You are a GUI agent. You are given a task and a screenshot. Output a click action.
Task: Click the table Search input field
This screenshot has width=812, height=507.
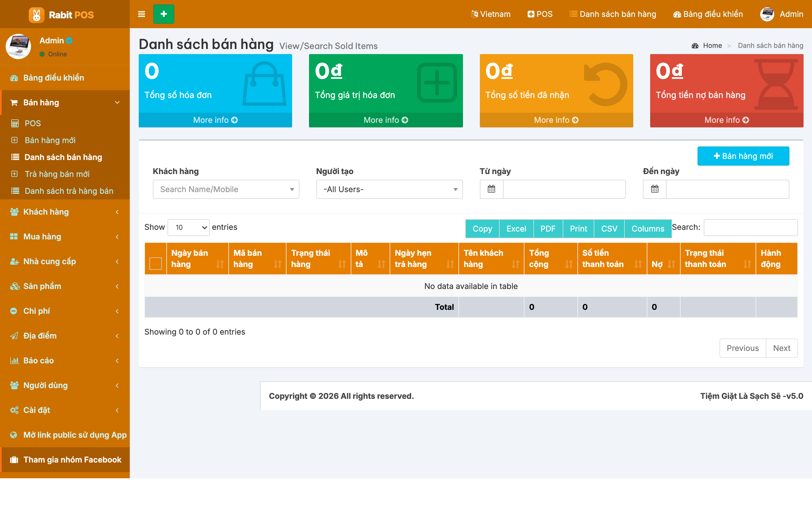[751, 227]
